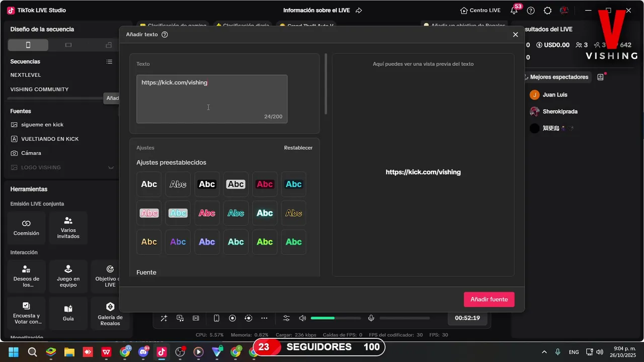This screenshot has height=362, width=644.
Task: Click the icon right of Mejores espectadores
Action: (600, 77)
